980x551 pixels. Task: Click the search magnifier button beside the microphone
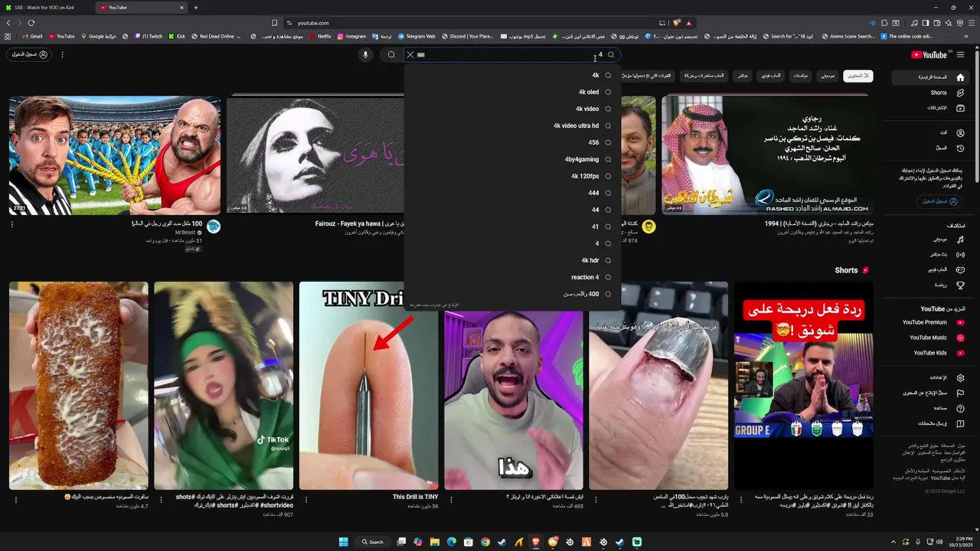pyautogui.click(x=391, y=54)
